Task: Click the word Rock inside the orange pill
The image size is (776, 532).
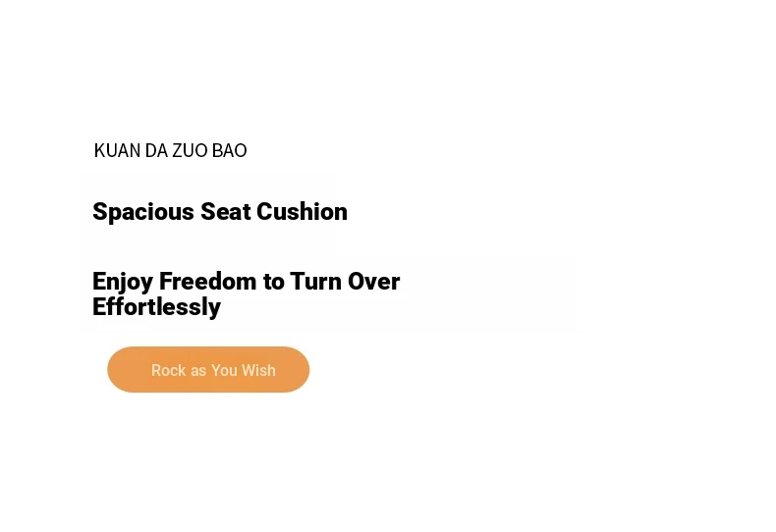Action: pos(168,370)
